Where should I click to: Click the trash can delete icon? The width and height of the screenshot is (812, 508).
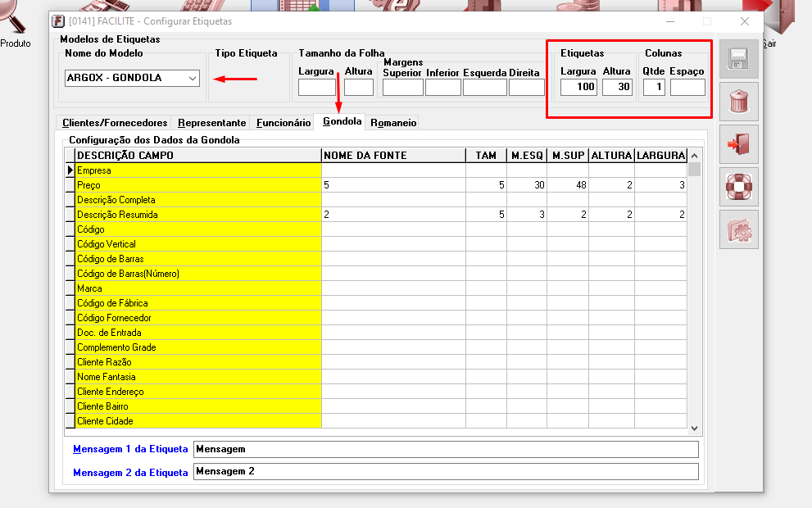pos(738,102)
